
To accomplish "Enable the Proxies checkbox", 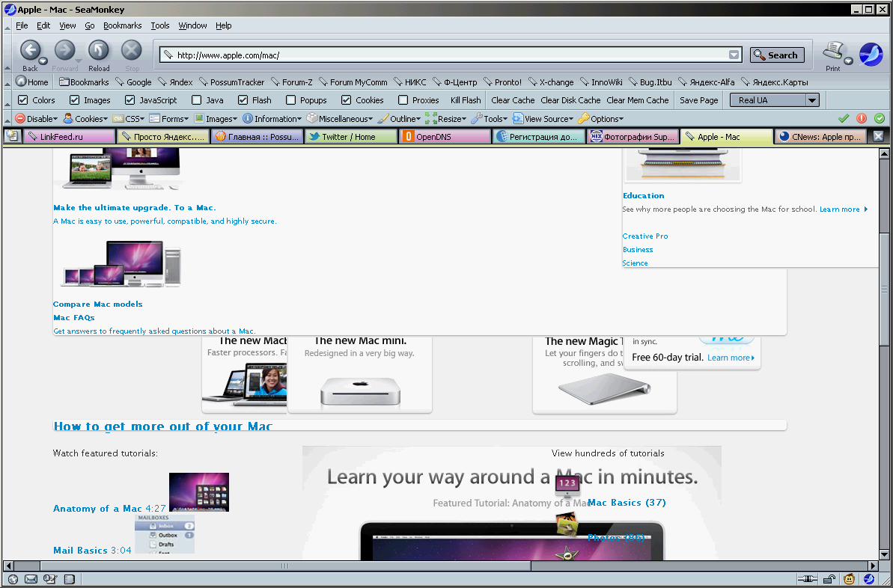I will click(403, 100).
